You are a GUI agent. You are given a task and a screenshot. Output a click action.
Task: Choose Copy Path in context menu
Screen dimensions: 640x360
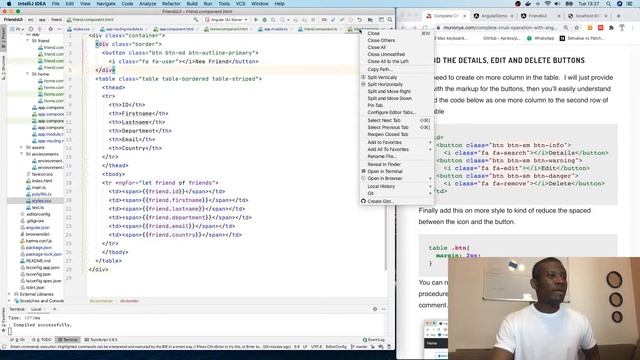click(x=396, y=69)
